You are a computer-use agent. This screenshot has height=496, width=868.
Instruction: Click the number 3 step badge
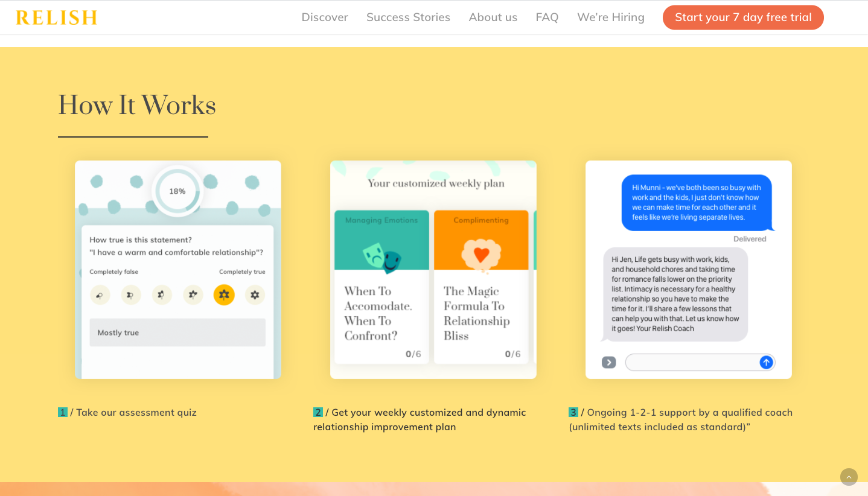click(573, 412)
